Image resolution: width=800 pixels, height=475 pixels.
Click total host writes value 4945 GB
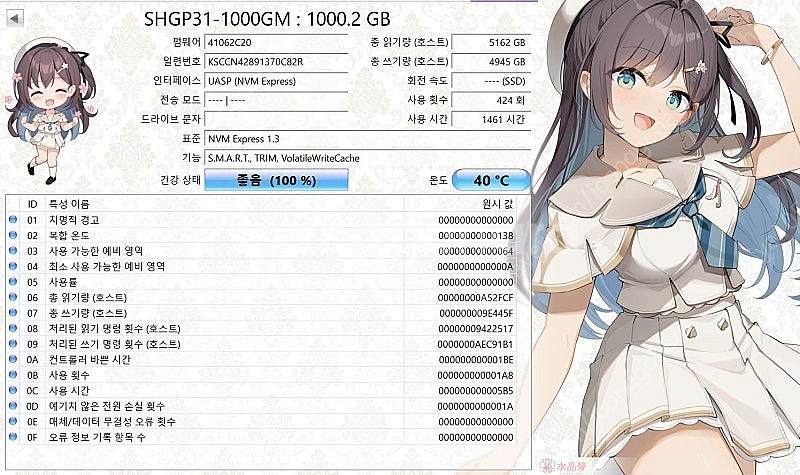pyautogui.click(x=491, y=62)
